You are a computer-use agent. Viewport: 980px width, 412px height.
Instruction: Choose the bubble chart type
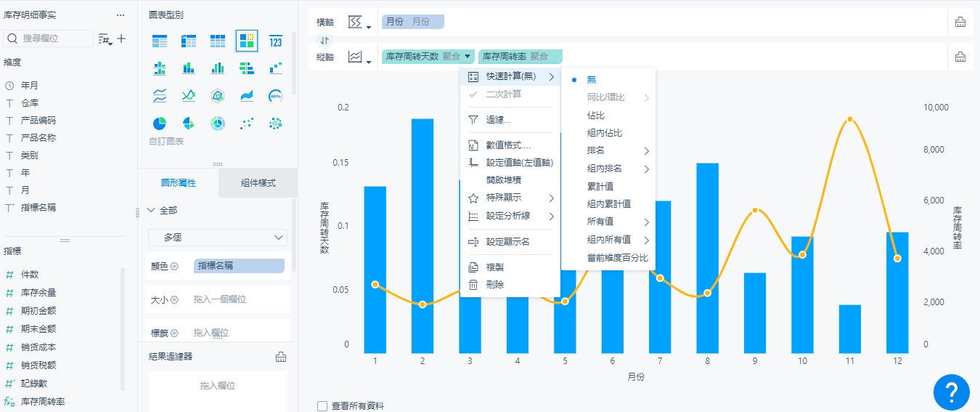pos(276,123)
